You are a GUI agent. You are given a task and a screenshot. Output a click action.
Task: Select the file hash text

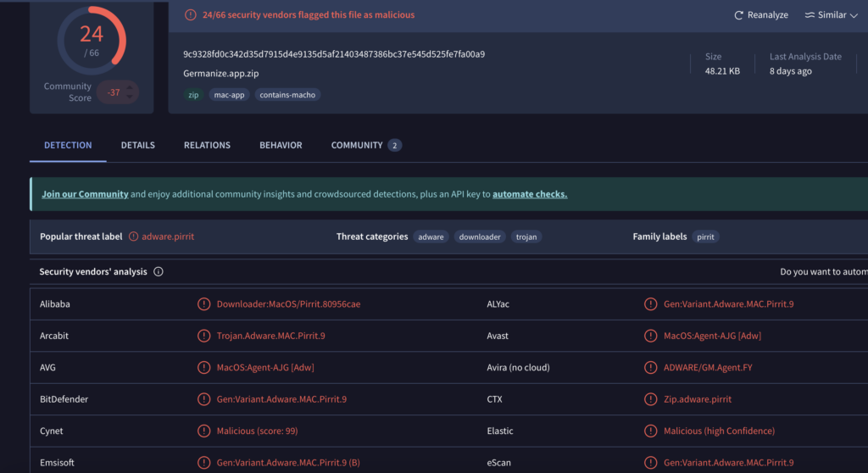pos(334,54)
